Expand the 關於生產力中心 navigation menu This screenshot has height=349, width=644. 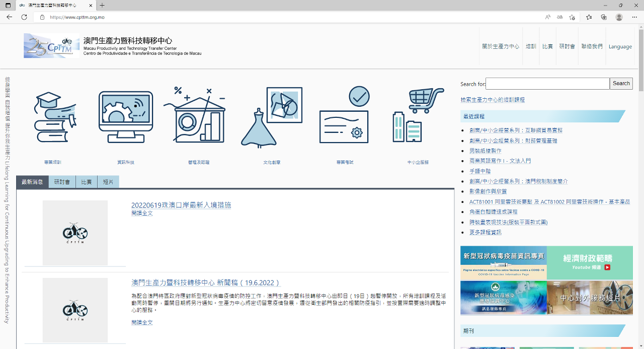[x=500, y=47]
